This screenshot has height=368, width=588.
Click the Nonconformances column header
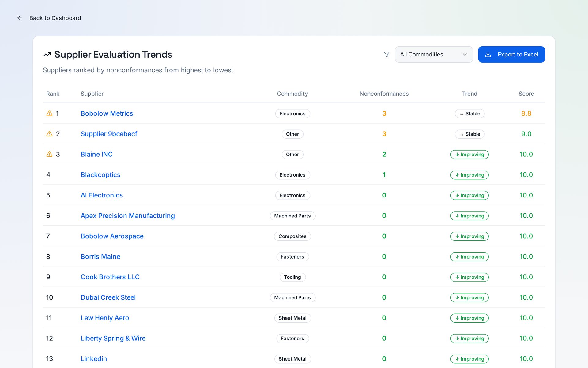point(384,94)
